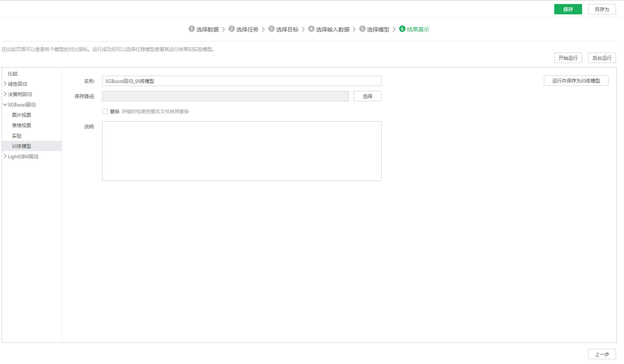Expand the LightGBM回归 tree node
The image size is (624, 364).
click(x=5, y=157)
